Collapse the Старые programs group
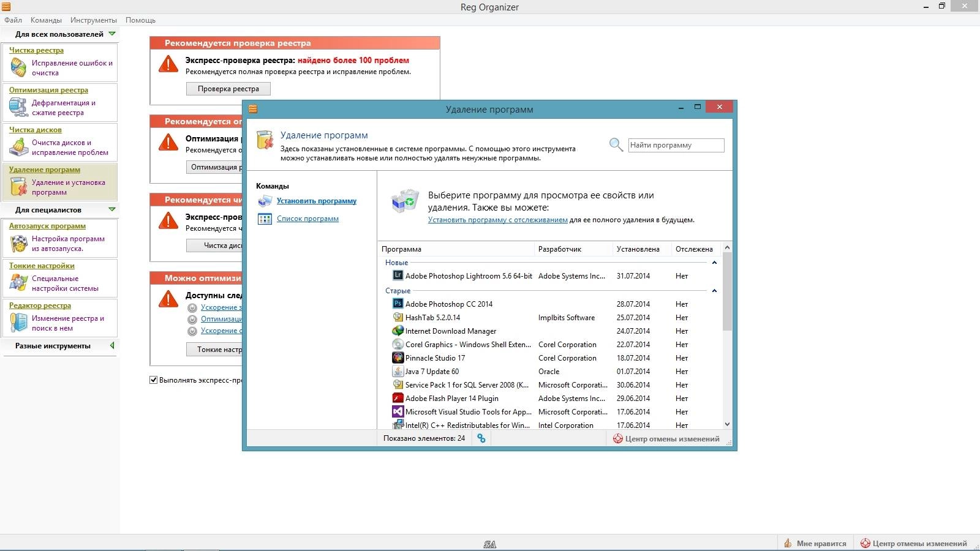This screenshot has width=980, height=551. tap(714, 291)
